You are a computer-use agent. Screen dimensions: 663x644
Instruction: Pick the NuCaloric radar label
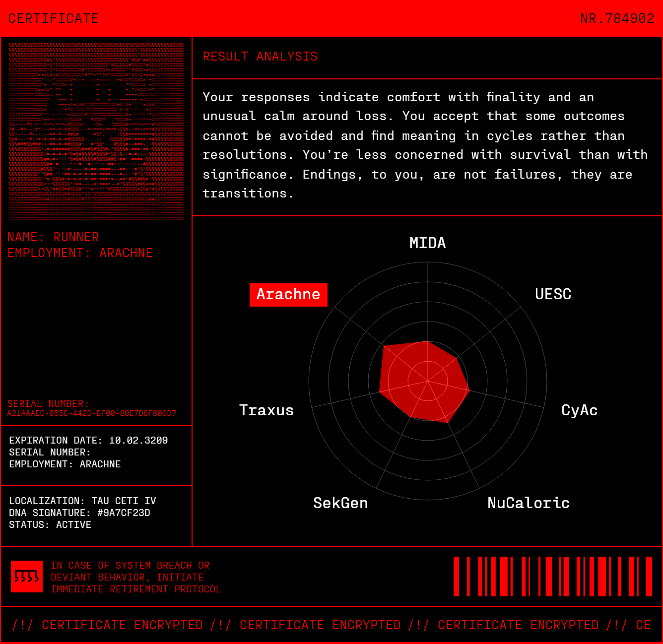coord(528,503)
